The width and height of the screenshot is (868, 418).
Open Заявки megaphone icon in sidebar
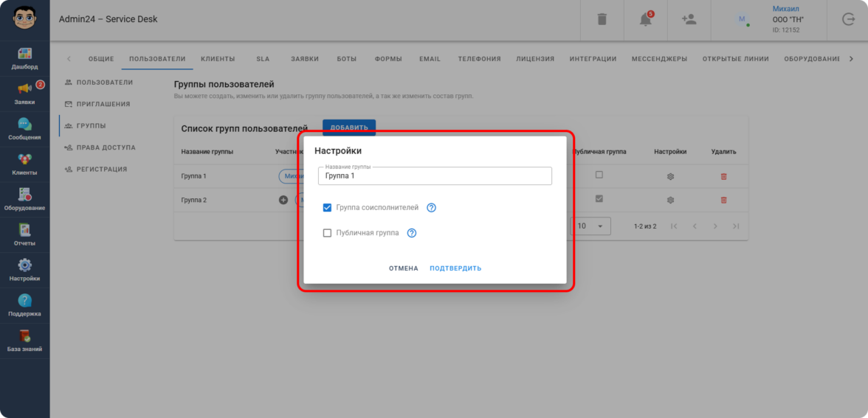point(24,89)
